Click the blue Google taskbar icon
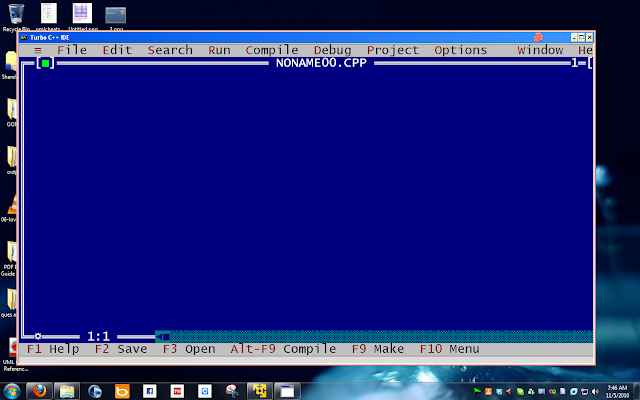Screen dimensions: 640x400 [204, 391]
